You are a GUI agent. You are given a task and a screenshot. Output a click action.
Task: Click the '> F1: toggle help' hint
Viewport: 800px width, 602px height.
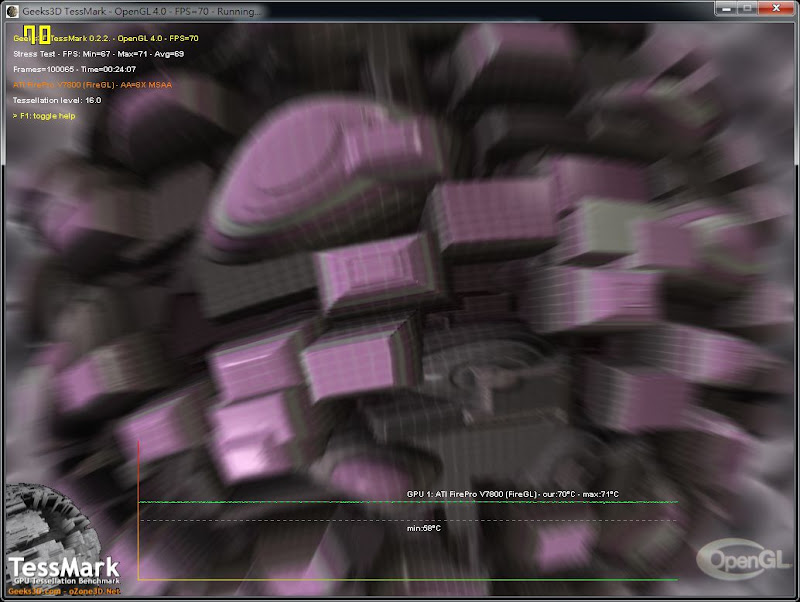point(44,116)
